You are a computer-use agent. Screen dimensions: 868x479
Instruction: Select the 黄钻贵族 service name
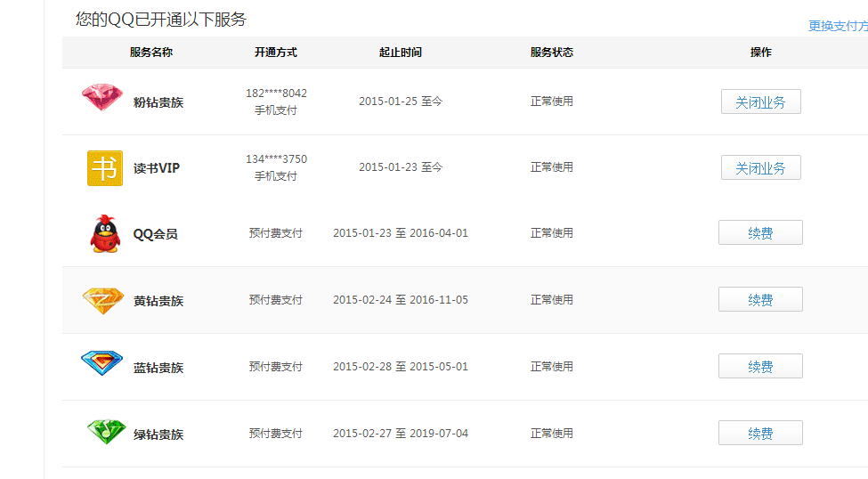click(x=158, y=301)
